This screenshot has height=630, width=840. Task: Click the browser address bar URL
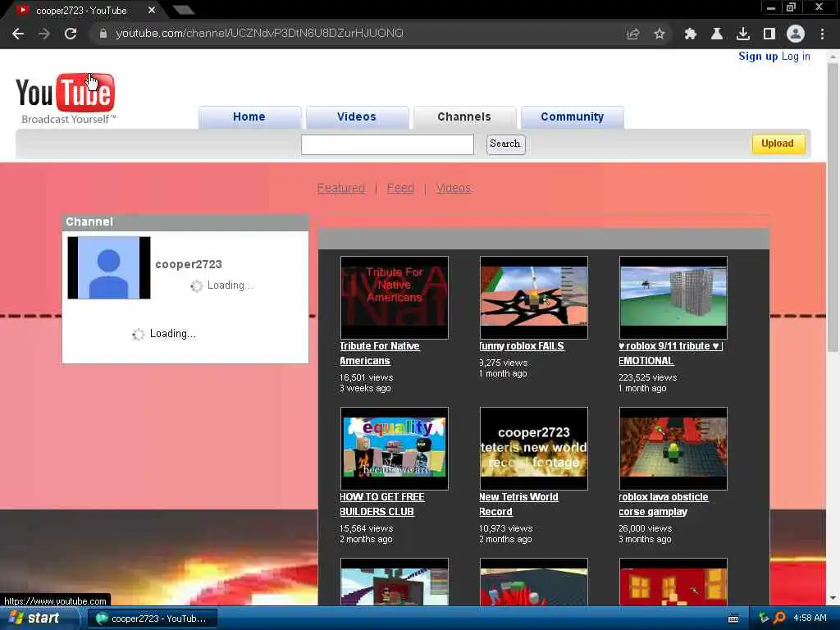click(x=259, y=33)
